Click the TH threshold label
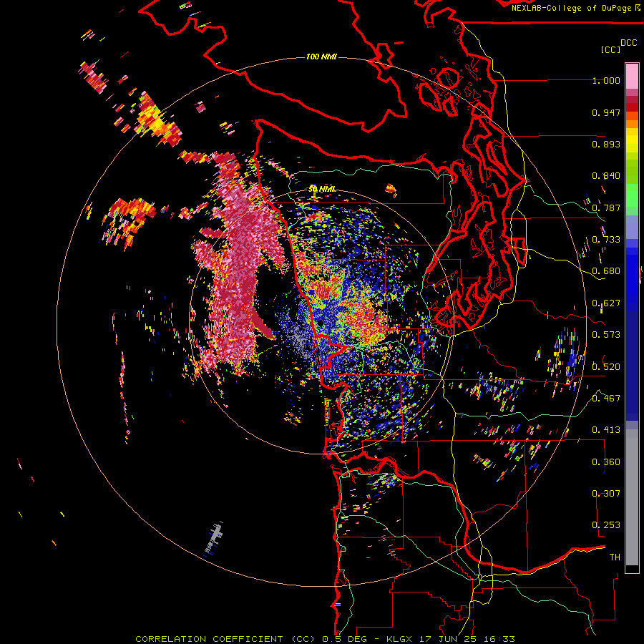Screen dimensions: 644x644 (615, 557)
